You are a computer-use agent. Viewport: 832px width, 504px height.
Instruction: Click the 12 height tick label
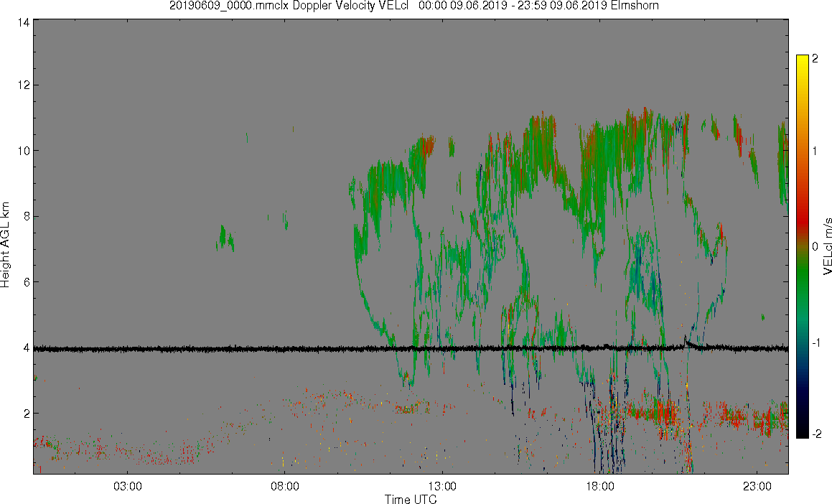(x=23, y=85)
